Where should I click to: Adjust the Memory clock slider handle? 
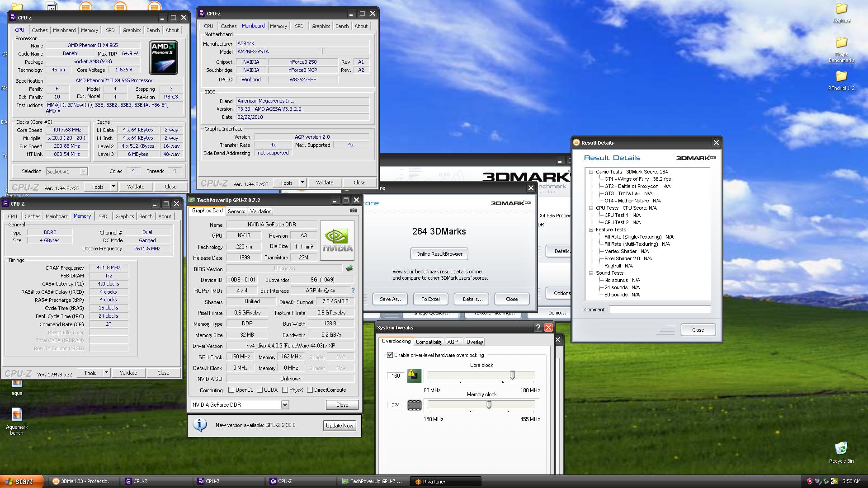(489, 405)
